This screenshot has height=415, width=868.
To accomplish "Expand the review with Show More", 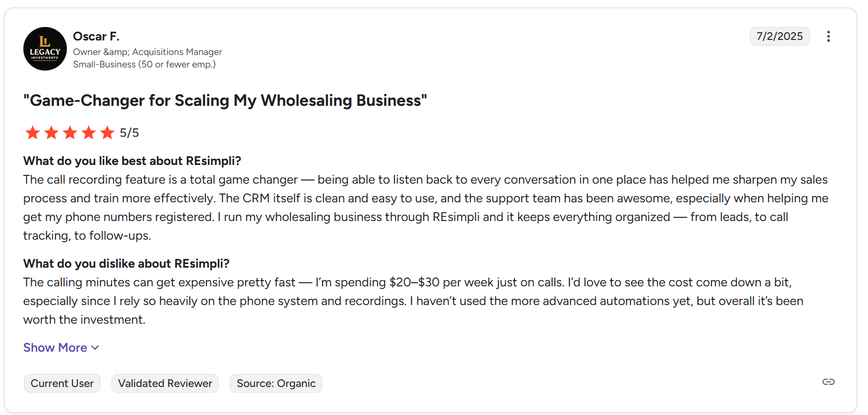I will click(61, 348).
